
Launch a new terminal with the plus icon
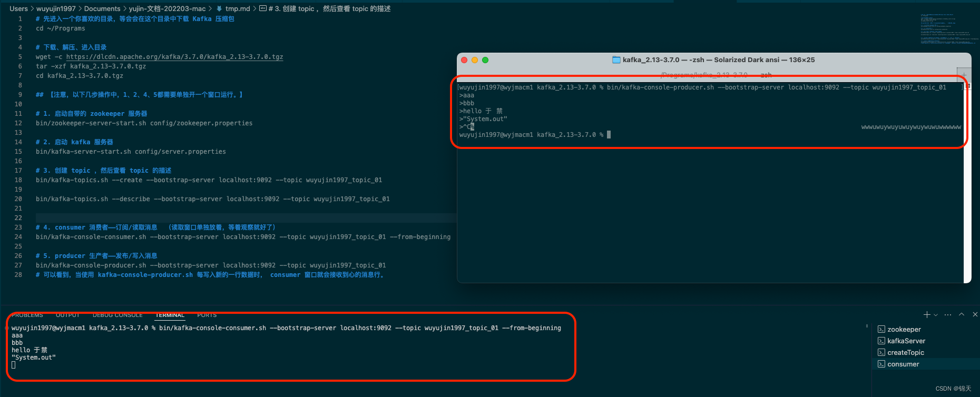tap(927, 314)
